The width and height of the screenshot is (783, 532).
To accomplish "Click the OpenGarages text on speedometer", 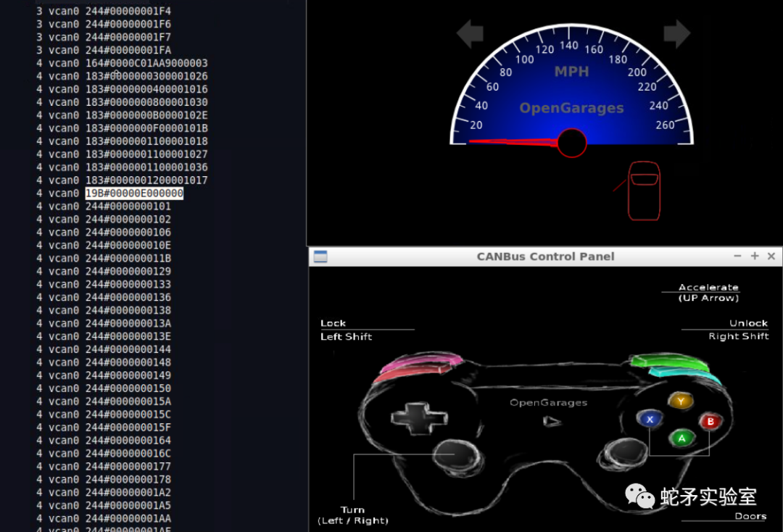I will point(572,108).
